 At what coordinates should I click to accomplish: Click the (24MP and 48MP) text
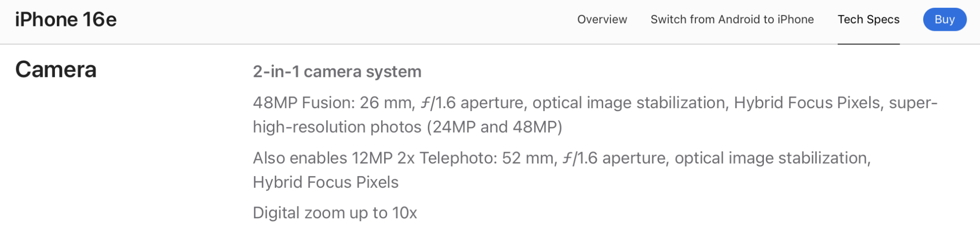coord(495,127)
